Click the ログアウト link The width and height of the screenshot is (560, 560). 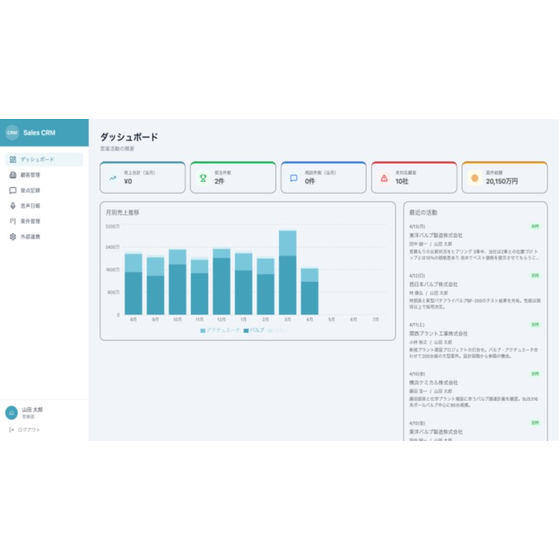29,430
